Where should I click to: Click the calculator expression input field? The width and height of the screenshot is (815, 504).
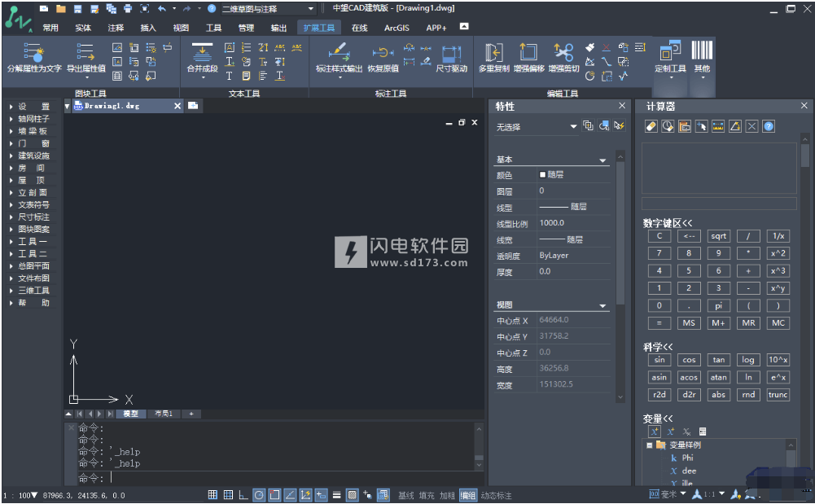click(x=719, y=203)
